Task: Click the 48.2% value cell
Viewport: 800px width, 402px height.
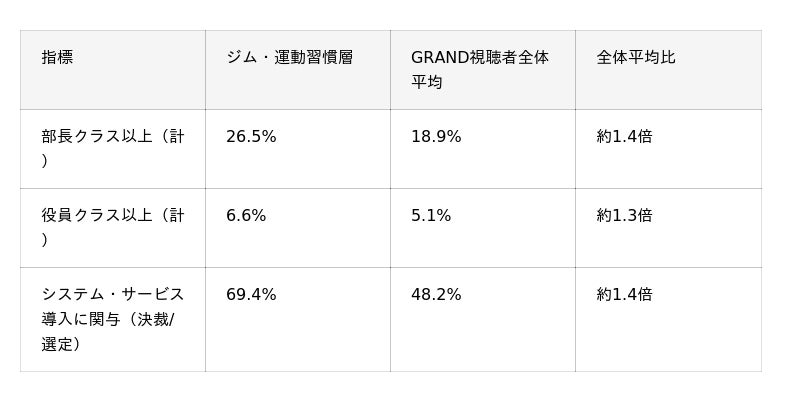Action: click(x=483, y=319)
